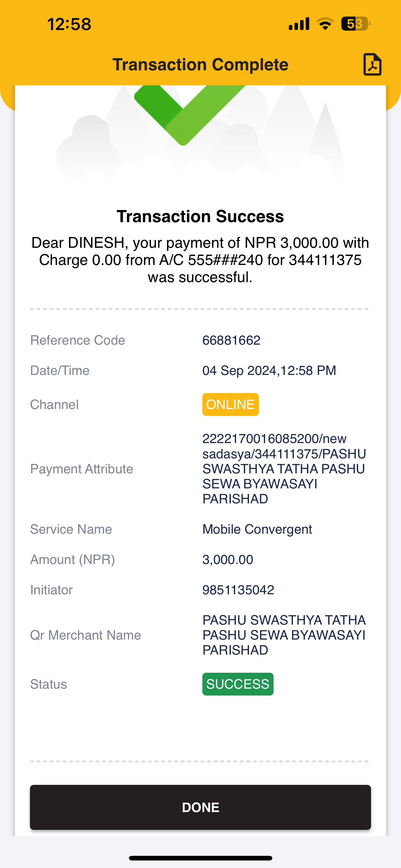Tap the ONLINE channel badge
The height and width of the screenshot is (868, 401).
tap(230, 404)
